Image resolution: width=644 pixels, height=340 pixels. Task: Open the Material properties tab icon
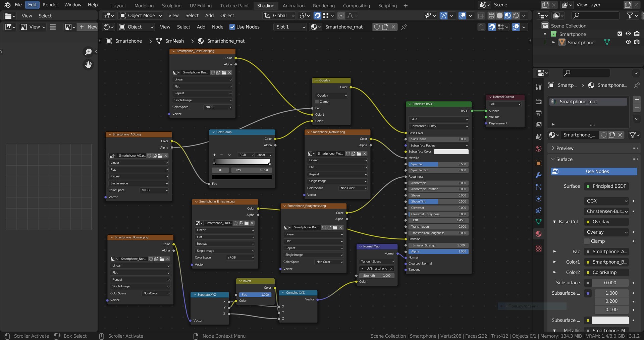538,234
